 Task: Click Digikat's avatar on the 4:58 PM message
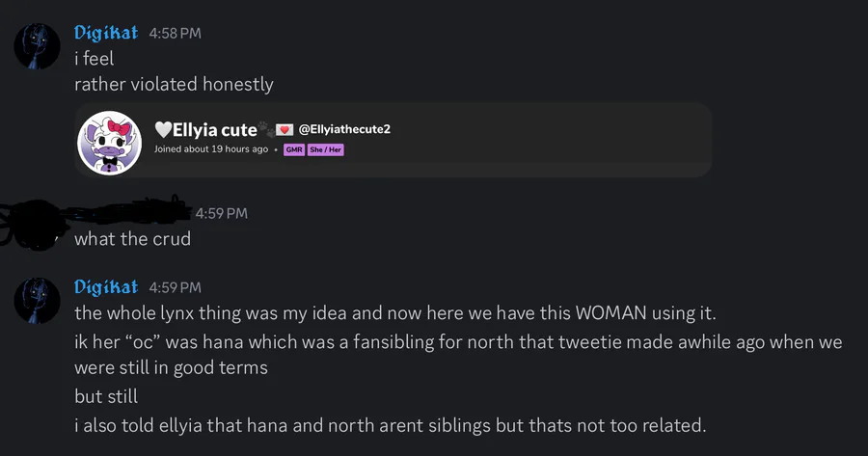[38, 44]
